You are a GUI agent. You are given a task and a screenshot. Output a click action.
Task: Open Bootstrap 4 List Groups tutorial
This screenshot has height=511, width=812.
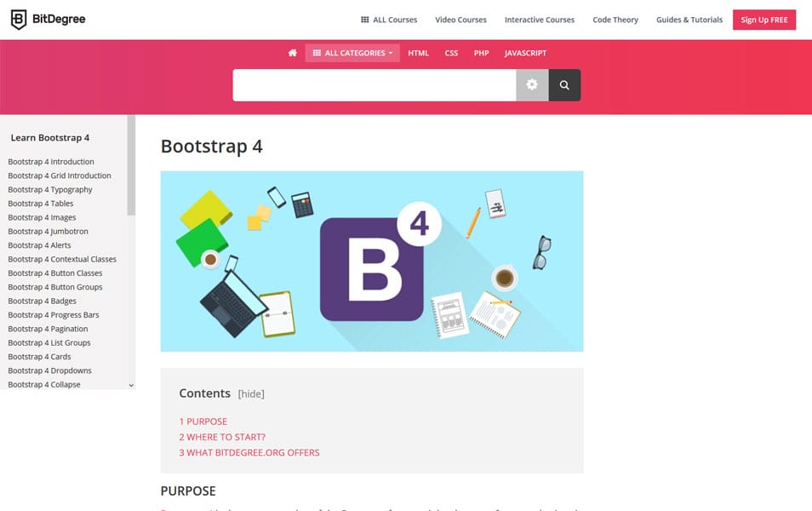pos(49,343)
